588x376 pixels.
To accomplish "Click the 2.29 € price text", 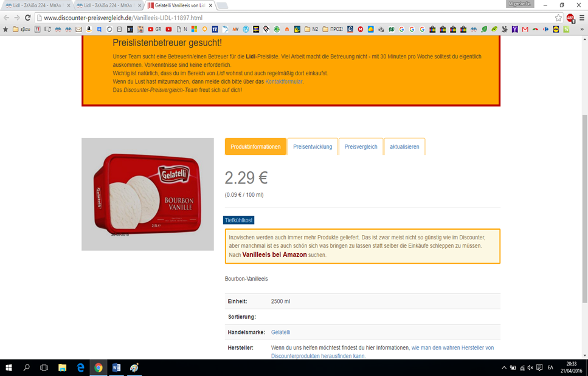I will tap(246, 177).
